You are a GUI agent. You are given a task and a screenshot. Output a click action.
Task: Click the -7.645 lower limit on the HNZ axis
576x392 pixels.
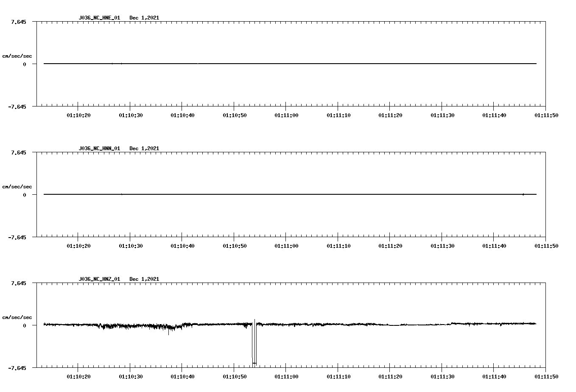(x=17, y=368)
